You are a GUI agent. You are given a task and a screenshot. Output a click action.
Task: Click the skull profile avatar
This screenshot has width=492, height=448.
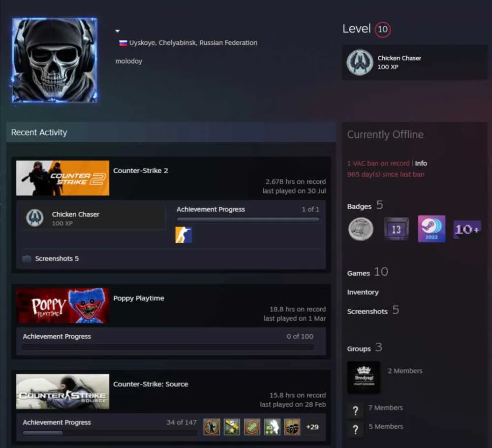(55, 60)
